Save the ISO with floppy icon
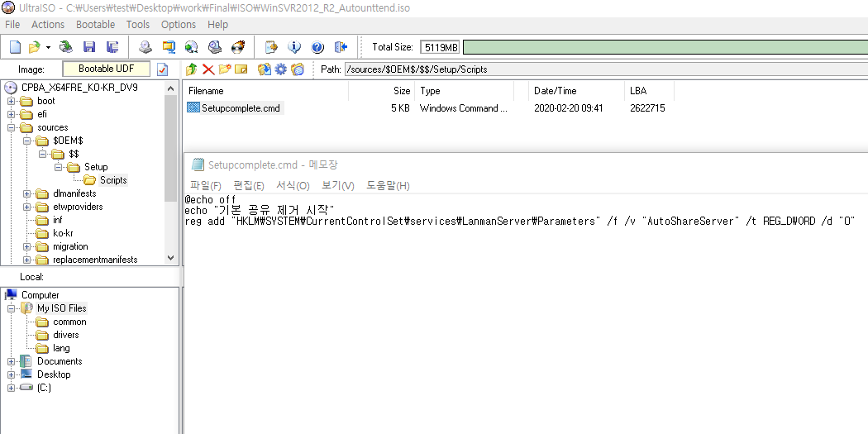Viewport: 868px width, 434px height. tap(88, 47)
